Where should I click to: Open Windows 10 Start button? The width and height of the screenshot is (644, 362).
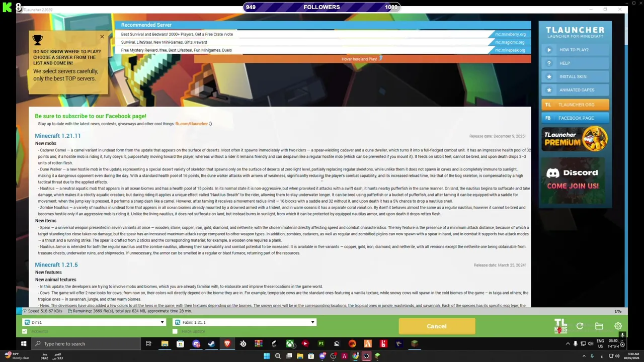coord(23,344)
